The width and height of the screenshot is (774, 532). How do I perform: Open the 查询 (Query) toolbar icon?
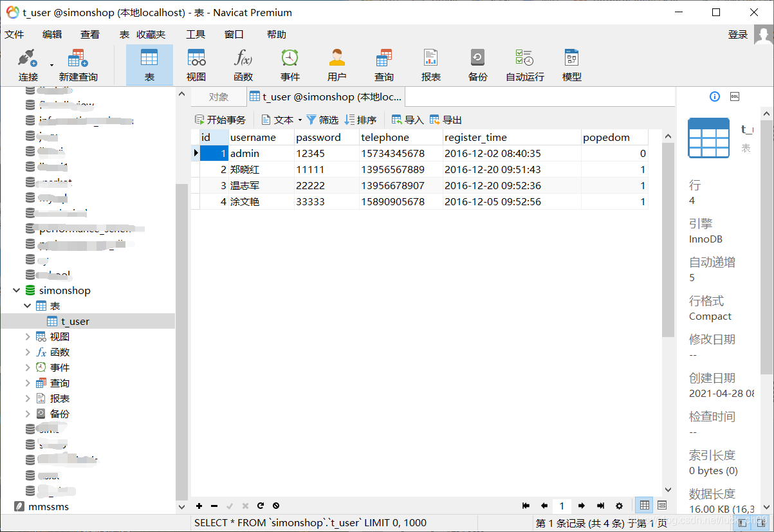coord(384,64)
